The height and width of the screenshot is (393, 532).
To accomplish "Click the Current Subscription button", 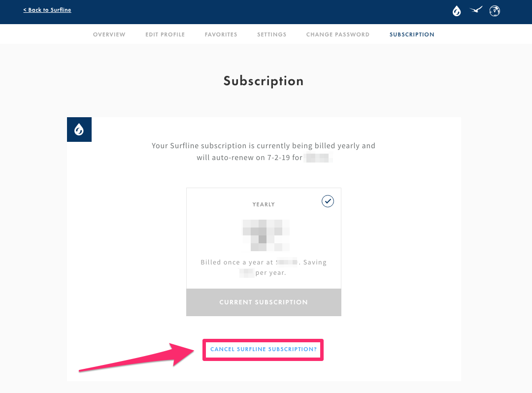I will (x=264, y=302).
